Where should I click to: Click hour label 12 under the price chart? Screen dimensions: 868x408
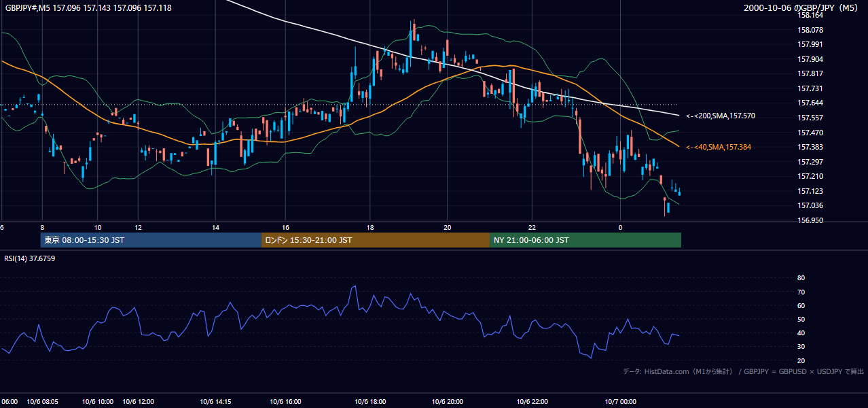139,227
